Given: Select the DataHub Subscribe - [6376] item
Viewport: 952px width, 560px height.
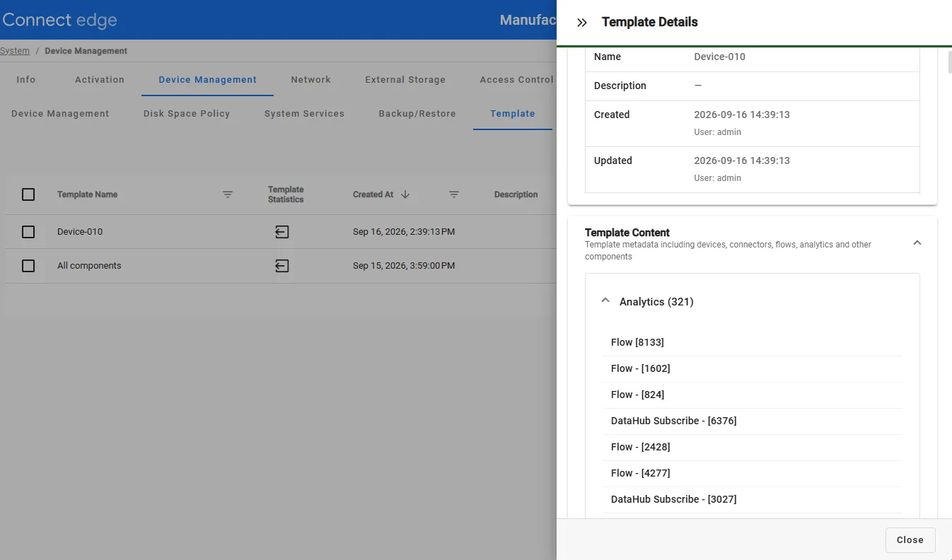Looking at the screenshot, I should coord(753,421).
